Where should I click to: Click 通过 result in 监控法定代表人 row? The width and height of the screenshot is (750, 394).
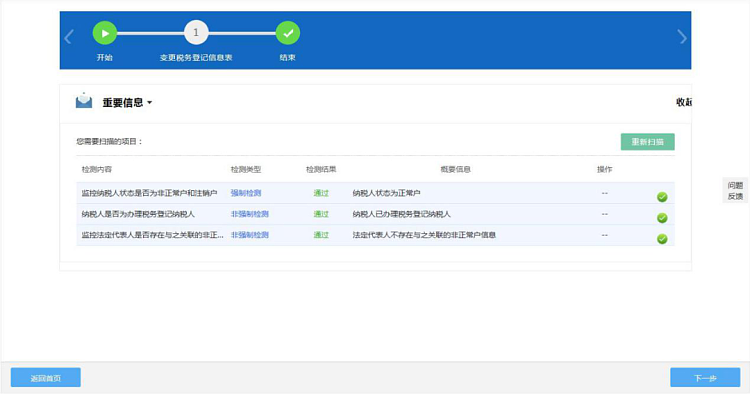tap(321, 235)
